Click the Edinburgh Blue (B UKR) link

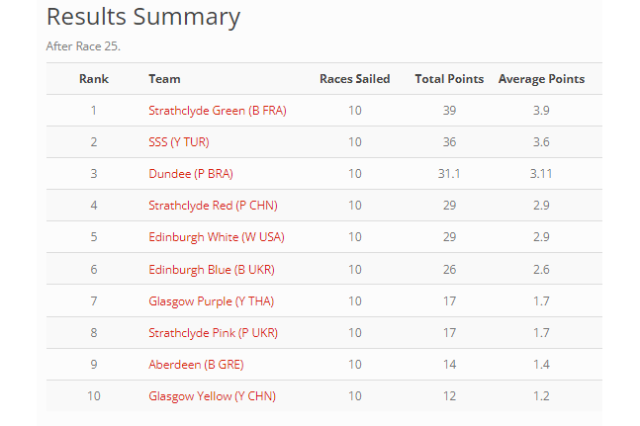211,269
